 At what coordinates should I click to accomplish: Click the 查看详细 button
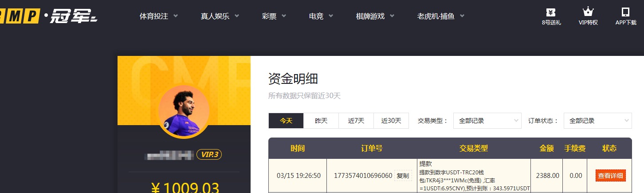(x=610, y=176)
